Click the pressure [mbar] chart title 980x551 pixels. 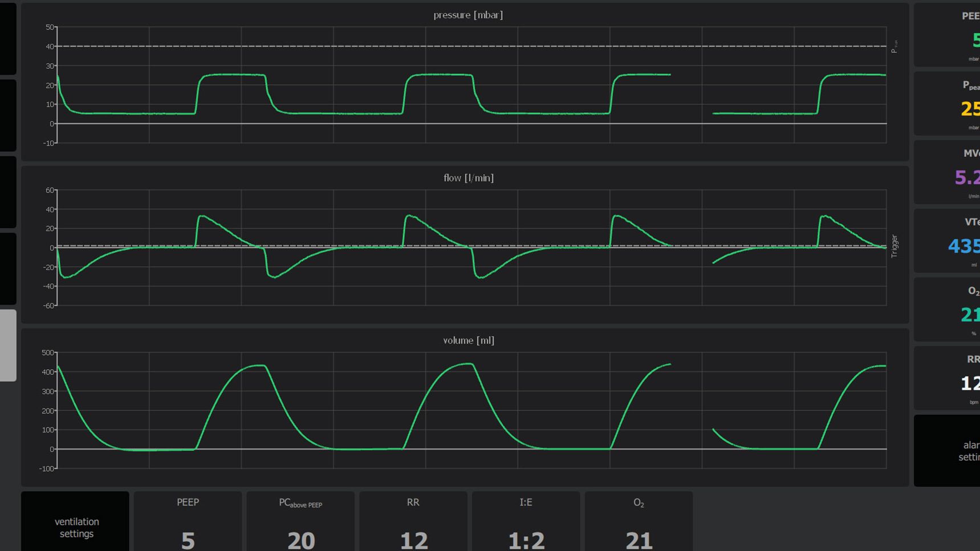pos(468,15)
